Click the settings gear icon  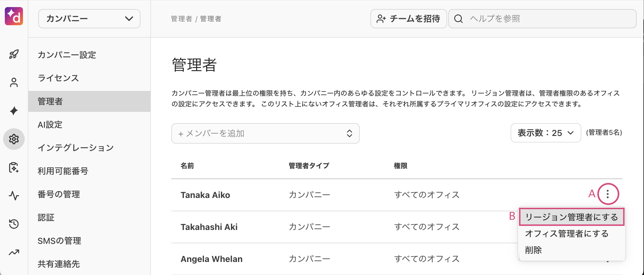[13, 139]
